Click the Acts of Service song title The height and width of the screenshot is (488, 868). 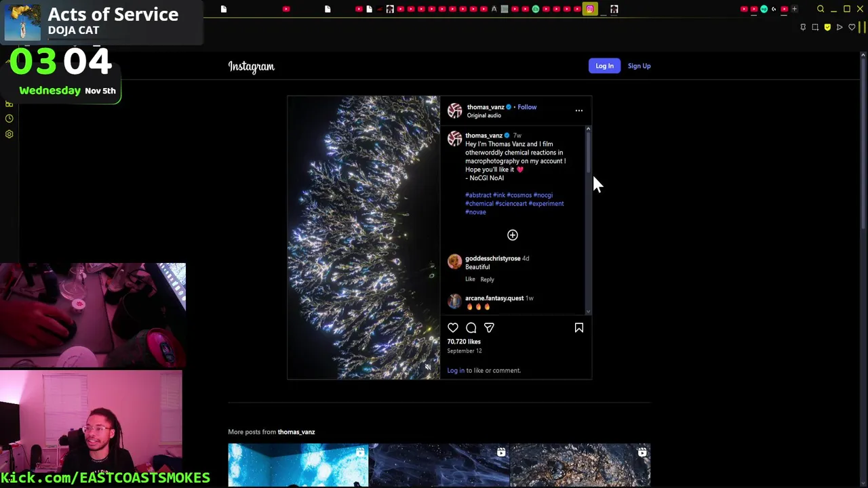[113, 14]
